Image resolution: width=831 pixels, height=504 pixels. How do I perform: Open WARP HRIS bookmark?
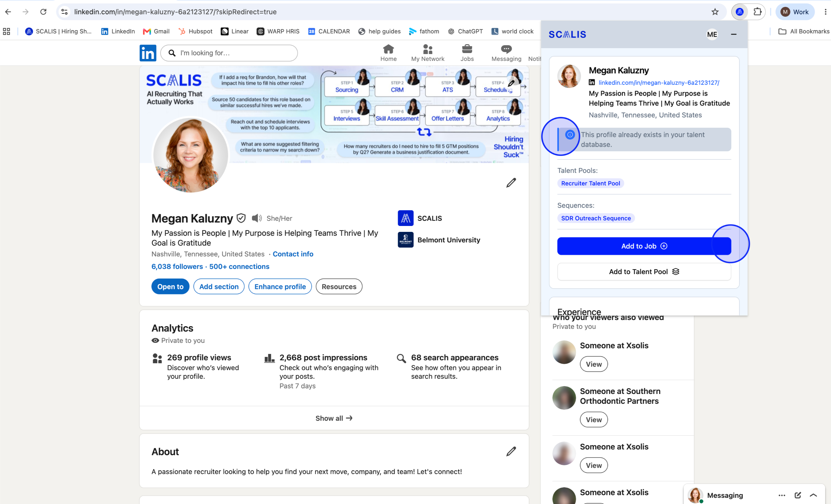[x=278, y=31]
